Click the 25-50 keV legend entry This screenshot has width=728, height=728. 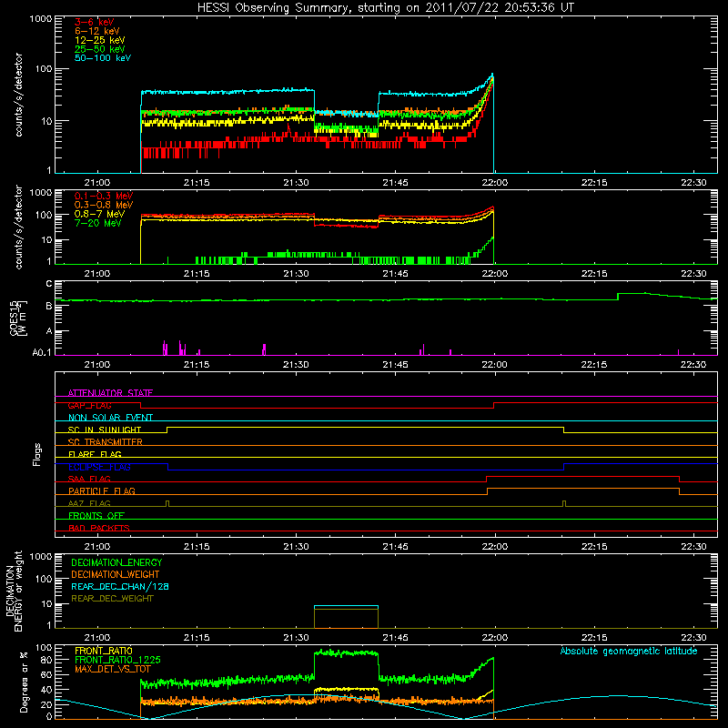(x=100, y=49)
